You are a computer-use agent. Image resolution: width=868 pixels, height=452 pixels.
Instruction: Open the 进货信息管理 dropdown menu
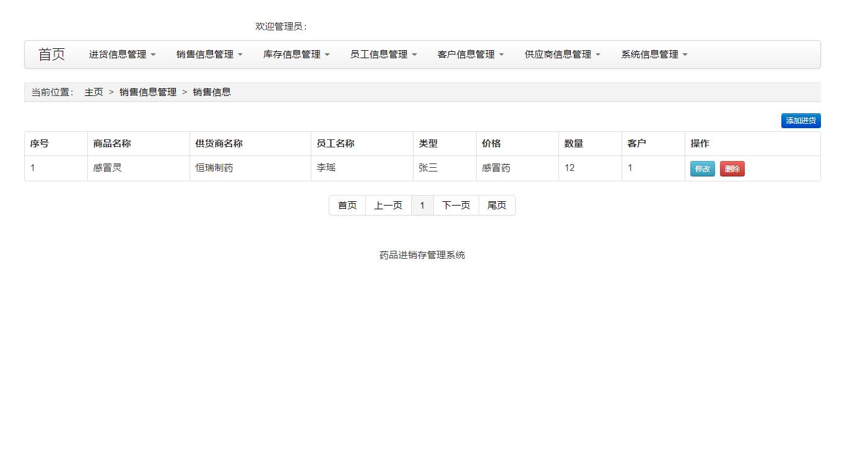[121, 54]
